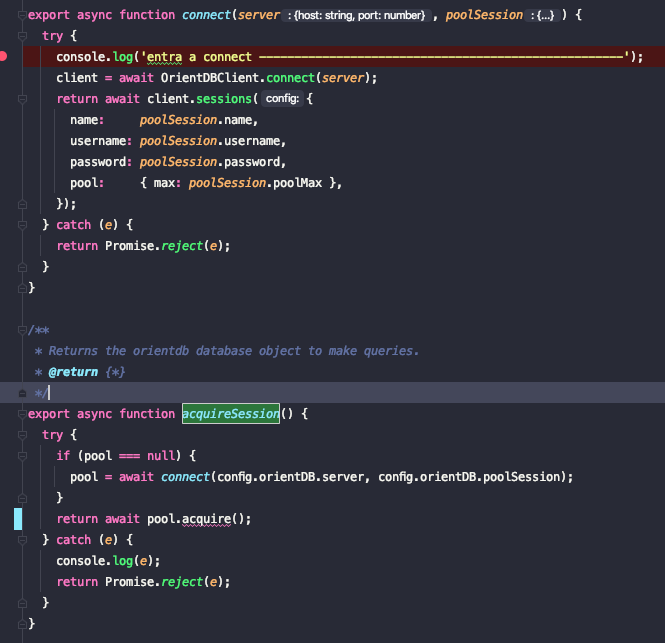Image resolution: width=665 pixels, height=643 pixels.
Task: Click the {*} return type in the JSDoc
Action: pos(115,372)
